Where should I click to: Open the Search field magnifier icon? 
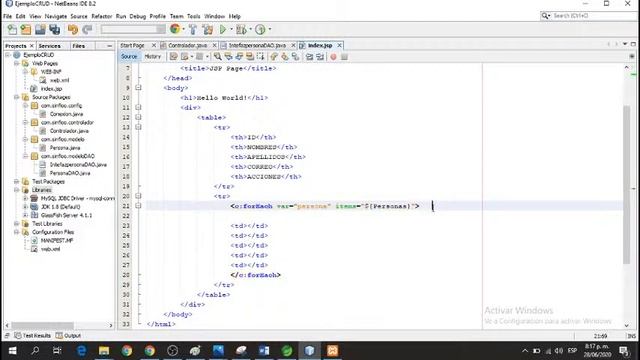click(x=545, y=16)
